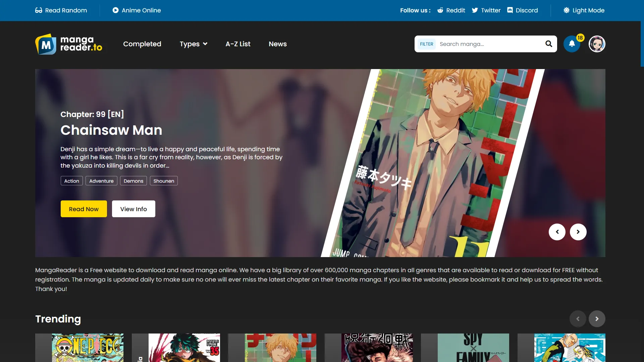Click the Twitter bird icon

coord(475,10)
